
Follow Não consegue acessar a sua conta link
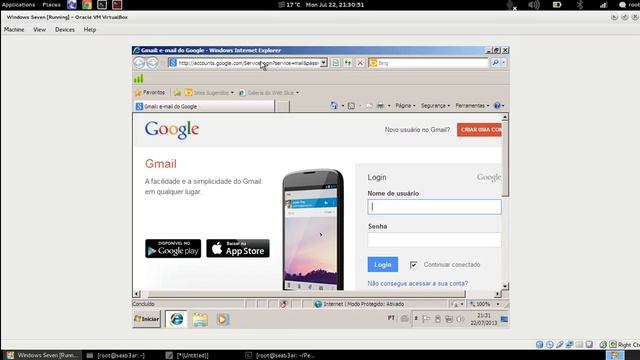pos(418,283)
